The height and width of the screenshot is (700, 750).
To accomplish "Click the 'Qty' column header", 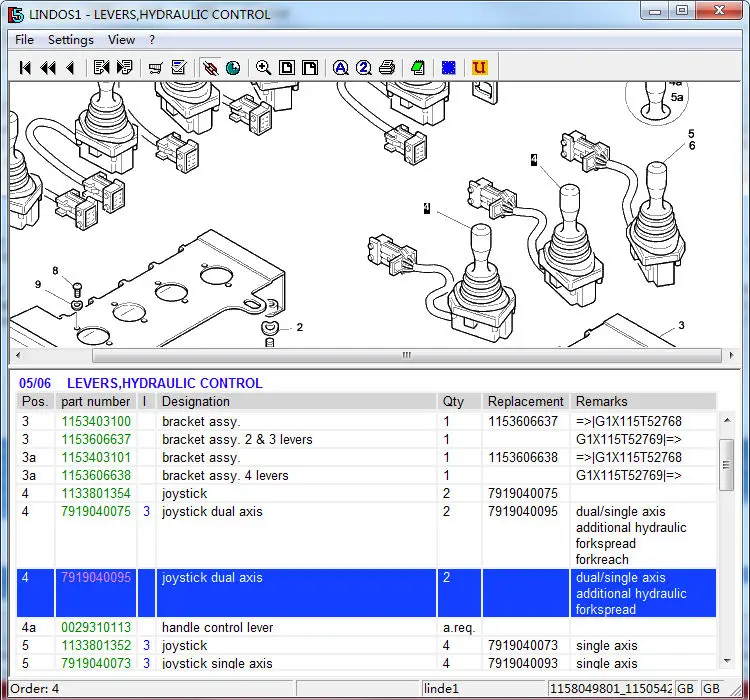I will pos(458,401).
